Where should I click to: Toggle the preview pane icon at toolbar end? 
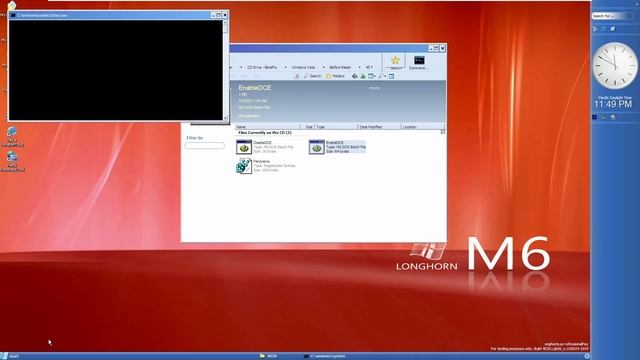391,76
